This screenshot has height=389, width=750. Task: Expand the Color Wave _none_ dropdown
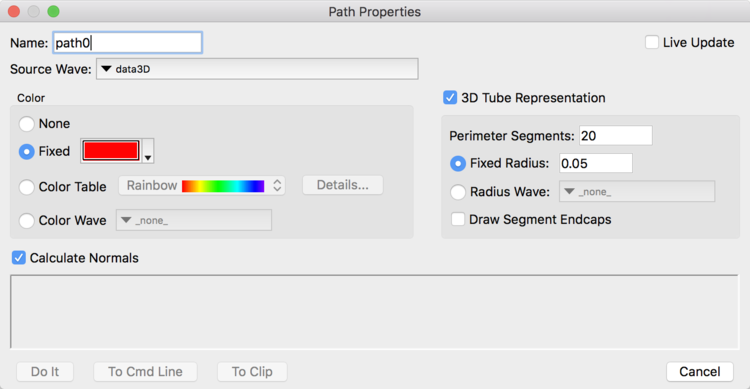(x=194, y=220)
